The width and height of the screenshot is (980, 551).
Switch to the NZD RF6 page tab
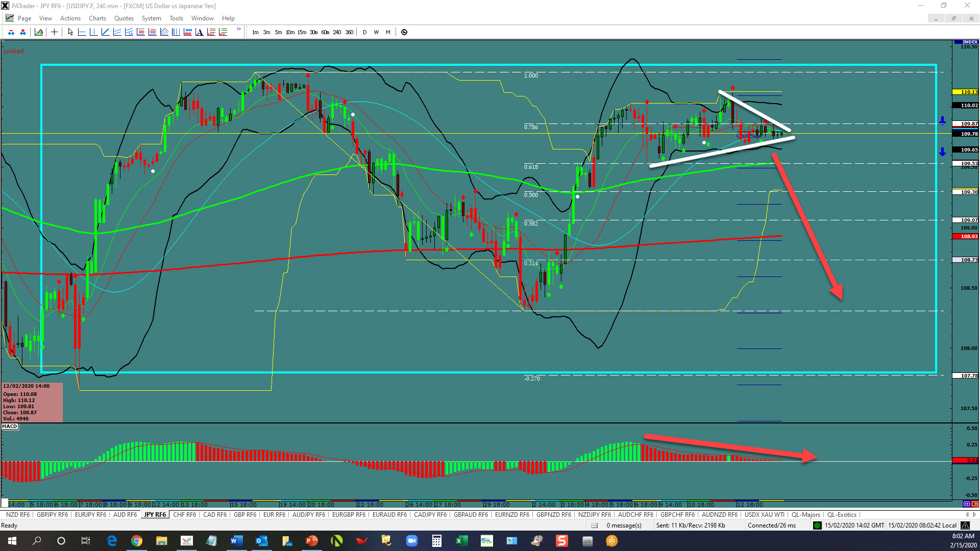[x=18, y=515]
